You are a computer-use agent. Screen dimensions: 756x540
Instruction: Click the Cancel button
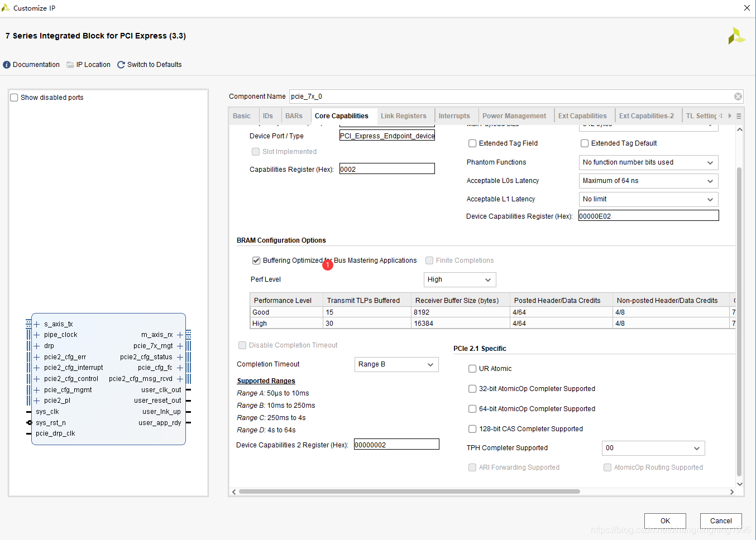click(721, 521)
